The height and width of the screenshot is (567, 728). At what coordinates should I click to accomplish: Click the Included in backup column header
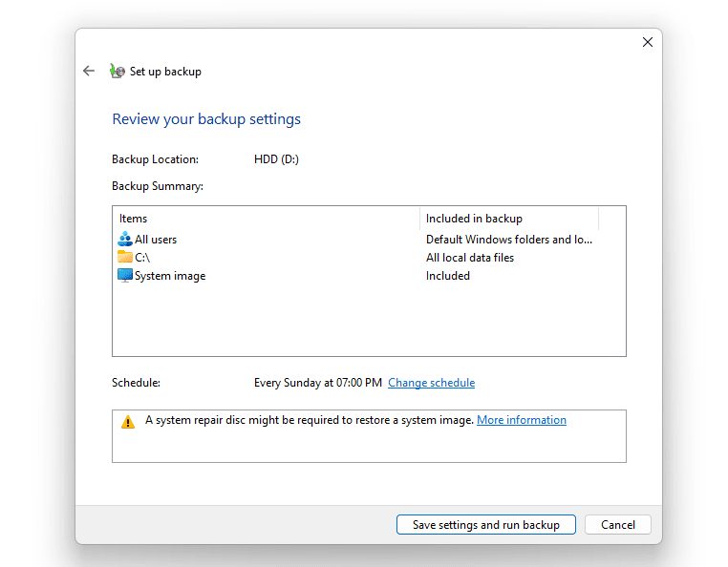509,219
